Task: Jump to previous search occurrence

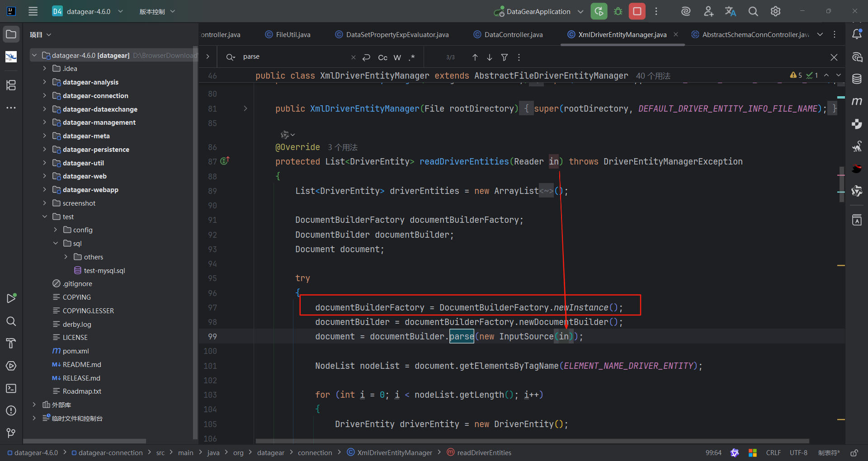Action: coord(475,57)
